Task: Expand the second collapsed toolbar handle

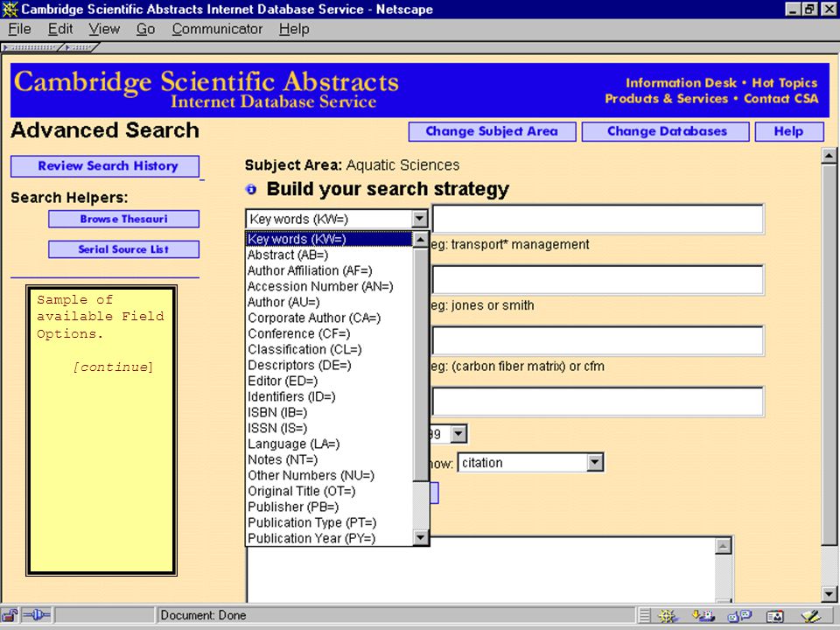Action: tap(80, 47)
